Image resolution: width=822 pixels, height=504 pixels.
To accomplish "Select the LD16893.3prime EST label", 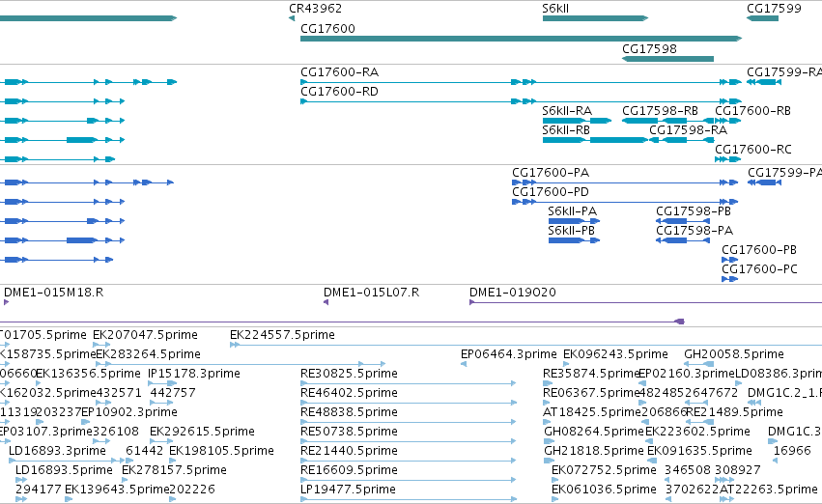I will click(x=57, y=451).
